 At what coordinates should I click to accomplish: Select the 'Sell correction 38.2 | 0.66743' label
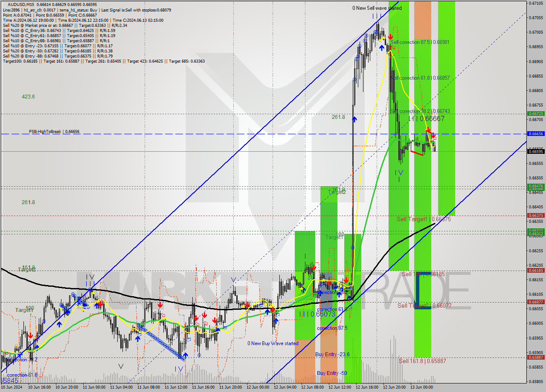(420, 111)
